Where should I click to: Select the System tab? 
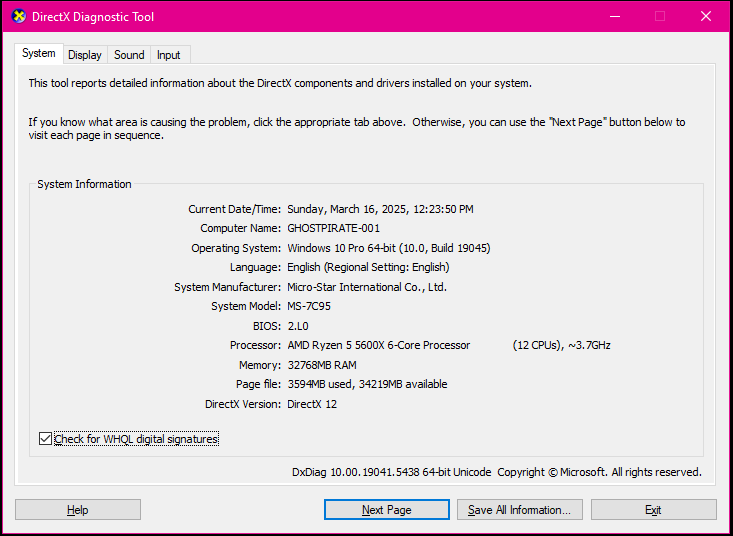(x=39, y=53)
